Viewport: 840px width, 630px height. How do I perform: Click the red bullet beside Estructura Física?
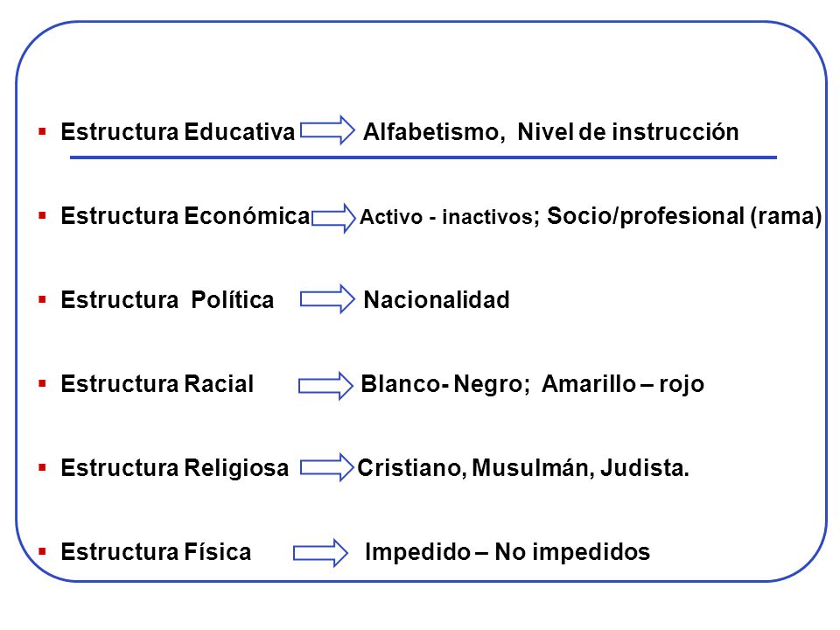(42, 551)
